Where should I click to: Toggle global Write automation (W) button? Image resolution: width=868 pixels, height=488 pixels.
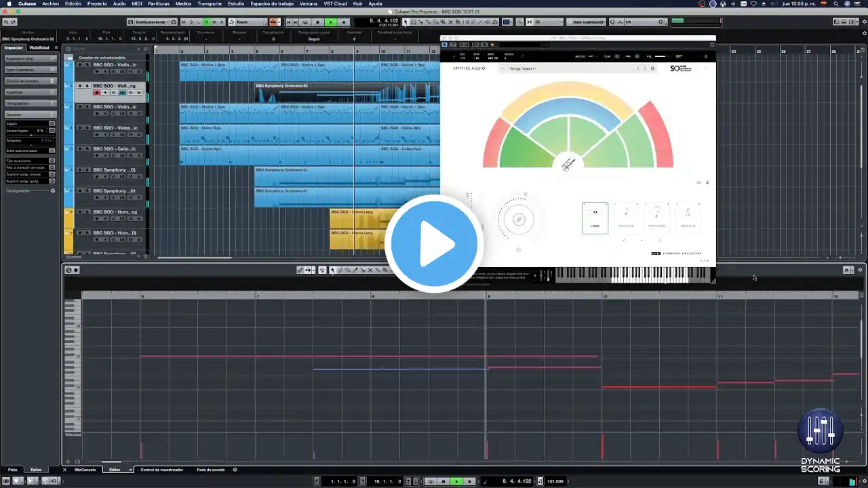[x=214, y=22]
